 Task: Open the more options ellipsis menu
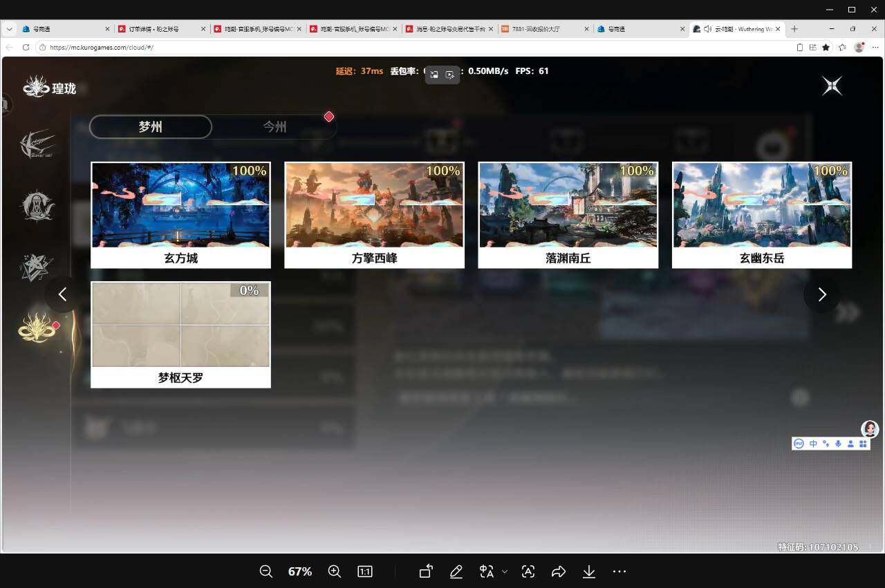coord(619,571)
